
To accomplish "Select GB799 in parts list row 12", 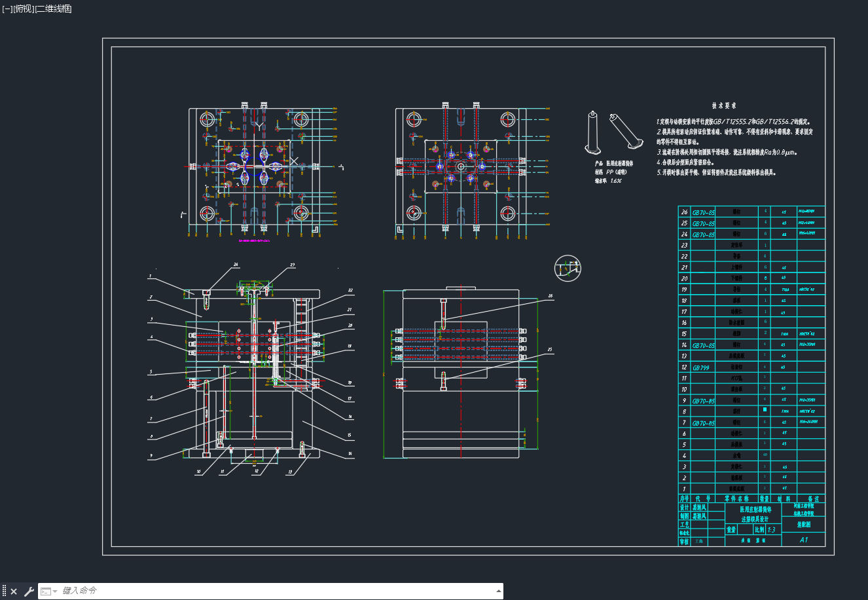I will 701,368.
